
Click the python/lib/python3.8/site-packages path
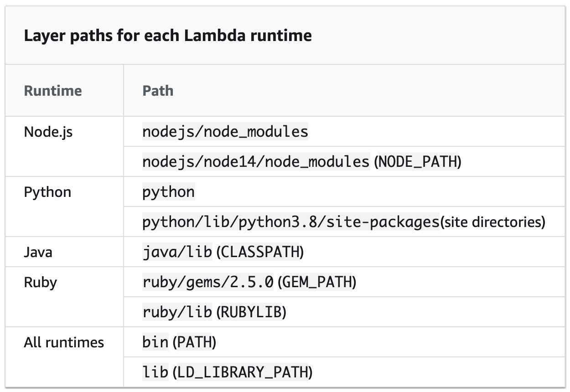[291, 222]
